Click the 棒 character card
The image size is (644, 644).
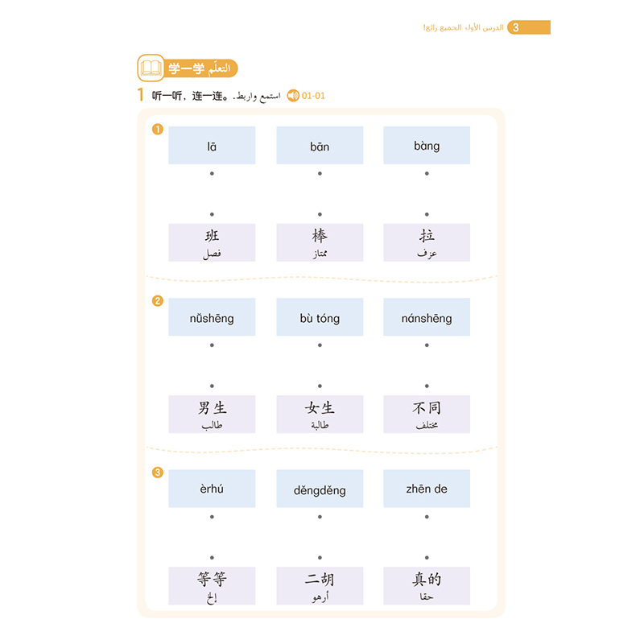click(x=320, y=243)
